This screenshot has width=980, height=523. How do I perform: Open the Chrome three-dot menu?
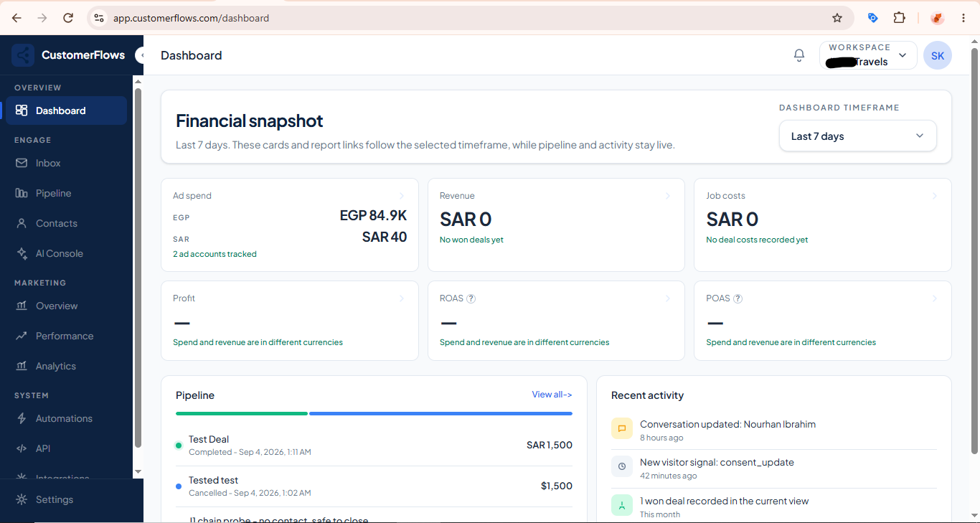point(963,18)
